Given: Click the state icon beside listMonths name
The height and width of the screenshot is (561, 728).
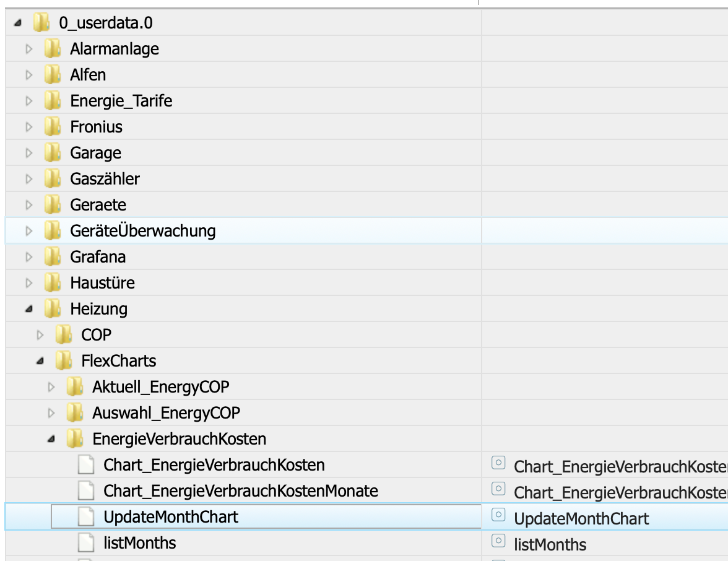Looking at the screenshot, I should coord(498,541).
